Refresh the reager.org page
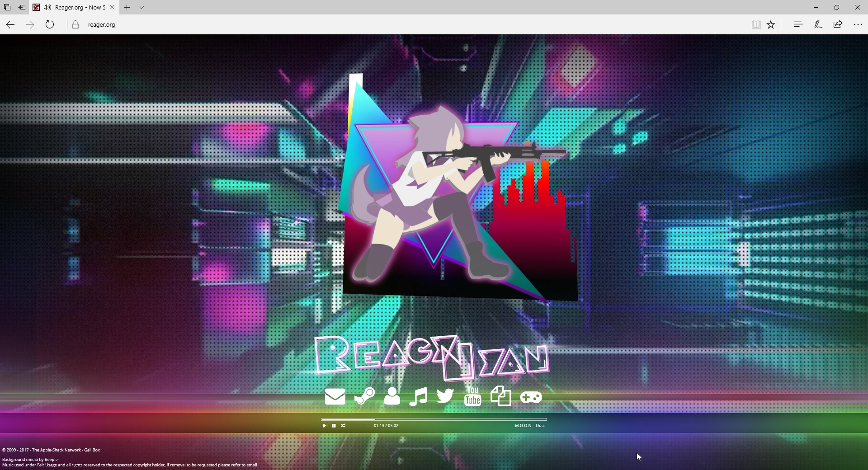 click(x=50, y=25)
